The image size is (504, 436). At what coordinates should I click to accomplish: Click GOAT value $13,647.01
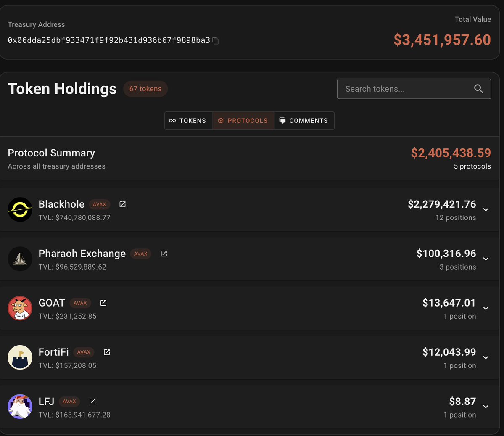pyautogui.click(x=449, y=303)
